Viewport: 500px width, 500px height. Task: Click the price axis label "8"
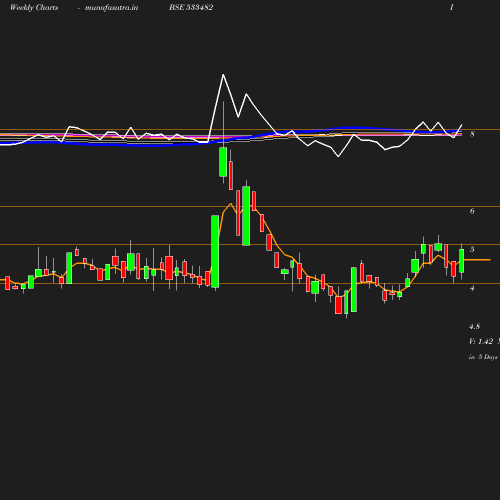click(x=472, y=134)
